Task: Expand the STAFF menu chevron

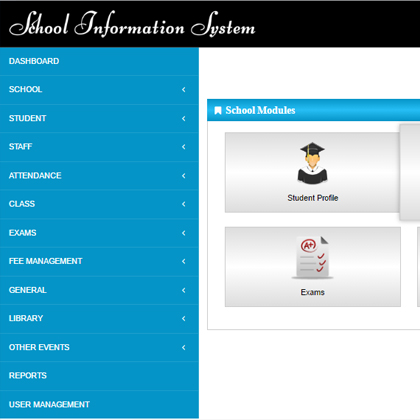Action: pos(184,147)
